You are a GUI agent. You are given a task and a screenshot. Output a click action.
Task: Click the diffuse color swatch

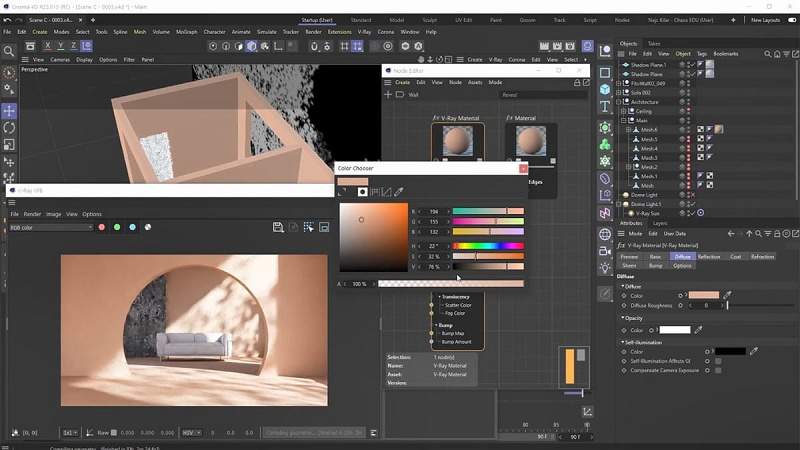point(703,296)
